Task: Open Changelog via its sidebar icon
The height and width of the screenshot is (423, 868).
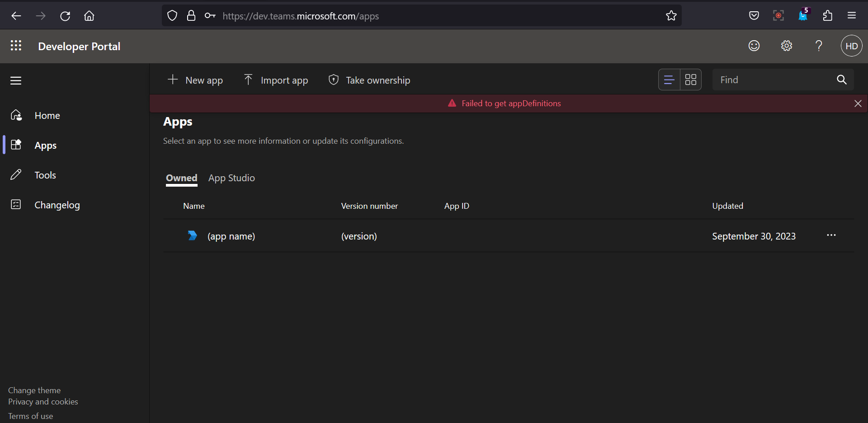Action: pos(16,204)
